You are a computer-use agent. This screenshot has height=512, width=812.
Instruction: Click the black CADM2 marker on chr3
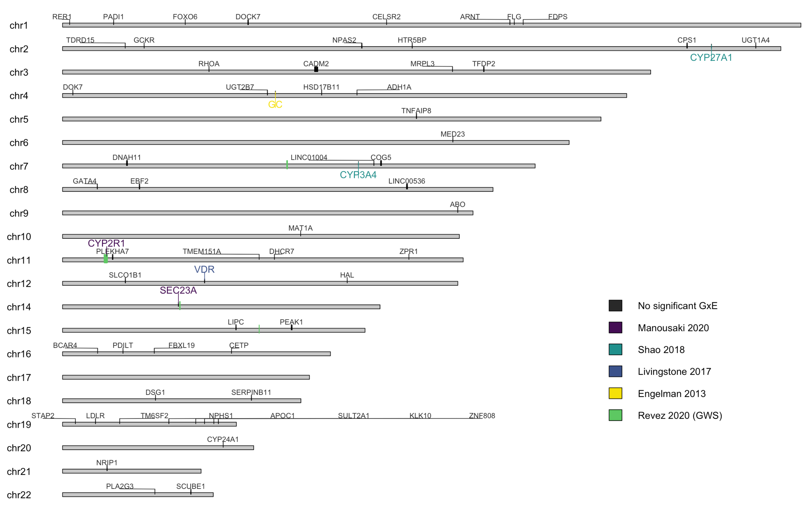point(316,69)
